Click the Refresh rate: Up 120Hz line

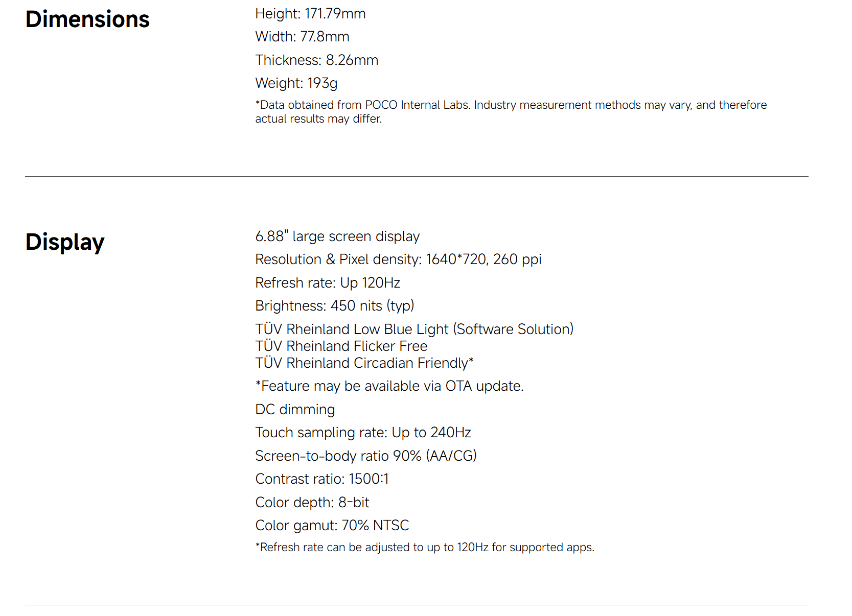[328, 283]
